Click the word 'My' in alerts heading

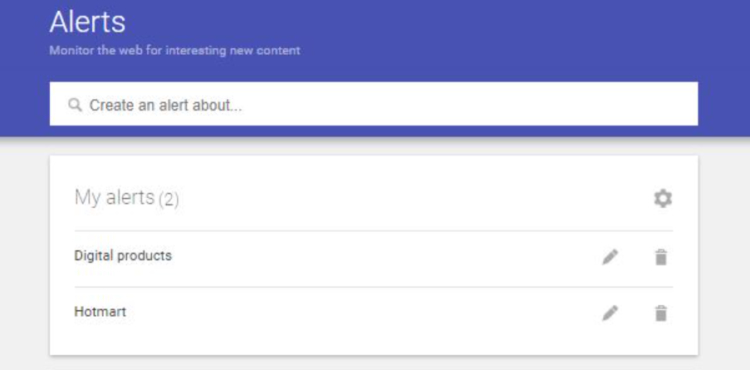click(87, 197)
